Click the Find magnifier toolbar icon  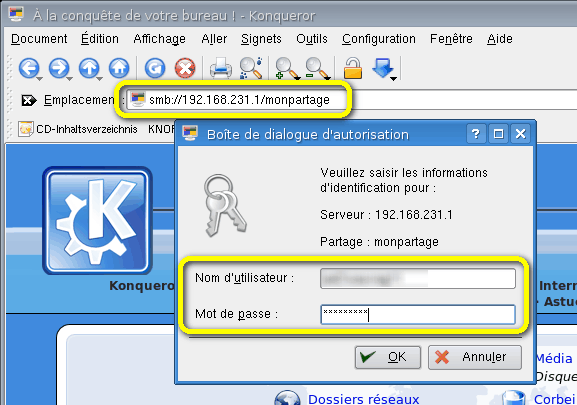251,68
